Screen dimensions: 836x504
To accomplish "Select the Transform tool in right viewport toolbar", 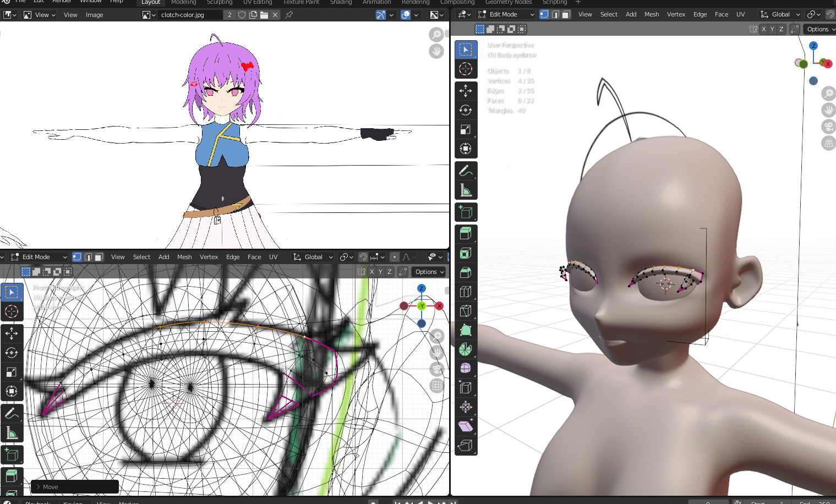I will click(x=466, y=149).
